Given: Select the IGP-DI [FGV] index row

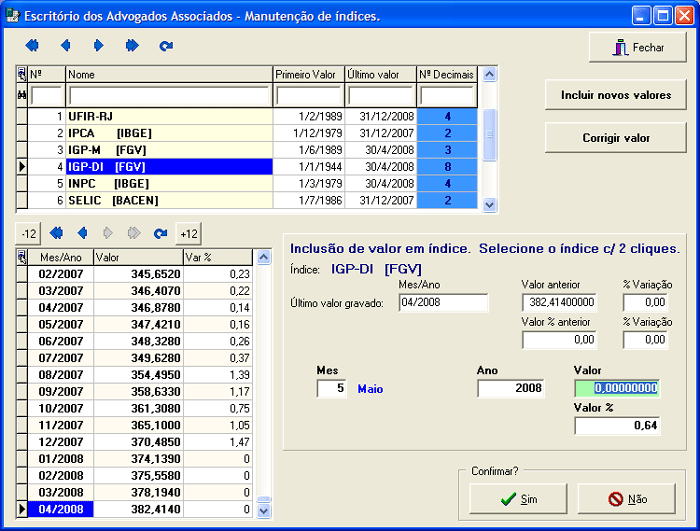Looking at the screenshot, I should coord(246,167).
